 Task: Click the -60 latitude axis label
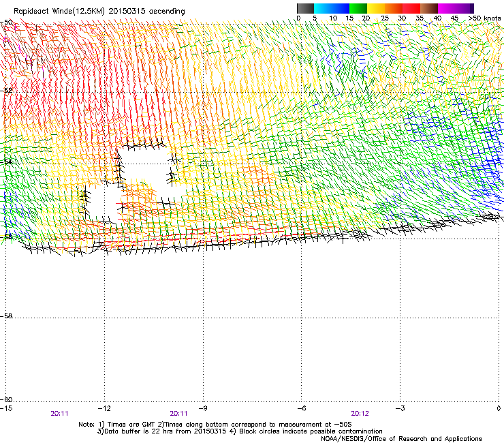pos(6,399)
